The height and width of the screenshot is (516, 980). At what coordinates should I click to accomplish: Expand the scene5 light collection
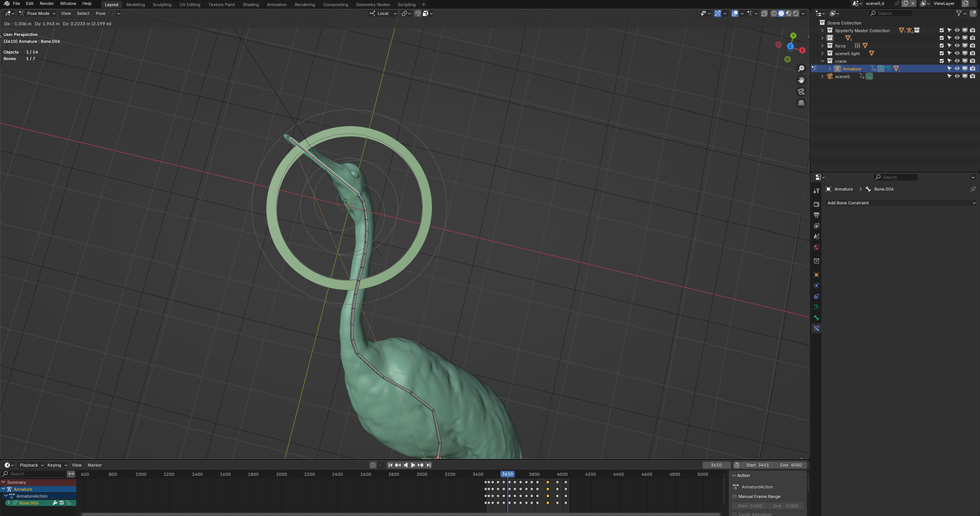click(x=822, y=54)
